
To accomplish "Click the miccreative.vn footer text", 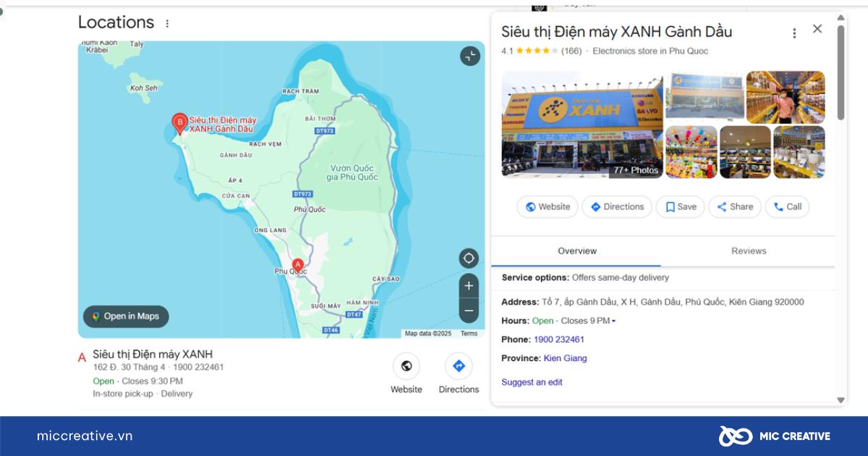I will coord(85,436).
